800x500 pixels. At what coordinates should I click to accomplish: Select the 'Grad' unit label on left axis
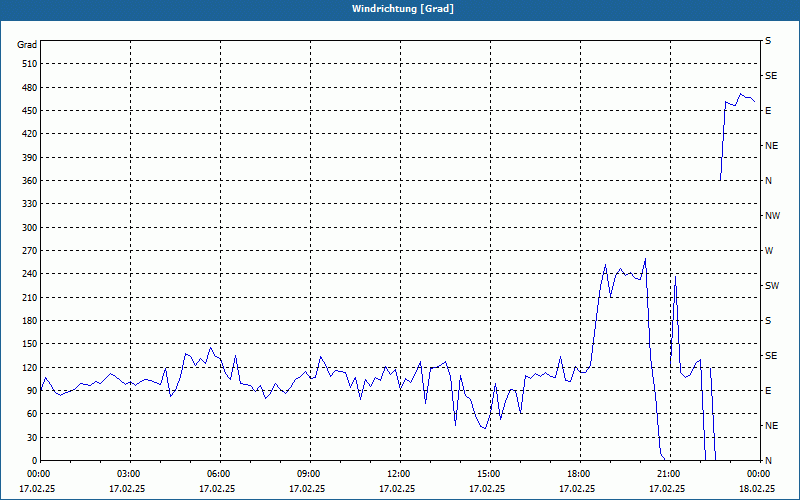pyautogui.click(x=27, y=45)
